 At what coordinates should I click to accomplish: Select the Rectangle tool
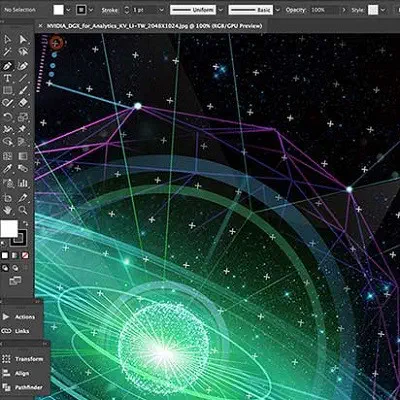click(x=7, y=90)
